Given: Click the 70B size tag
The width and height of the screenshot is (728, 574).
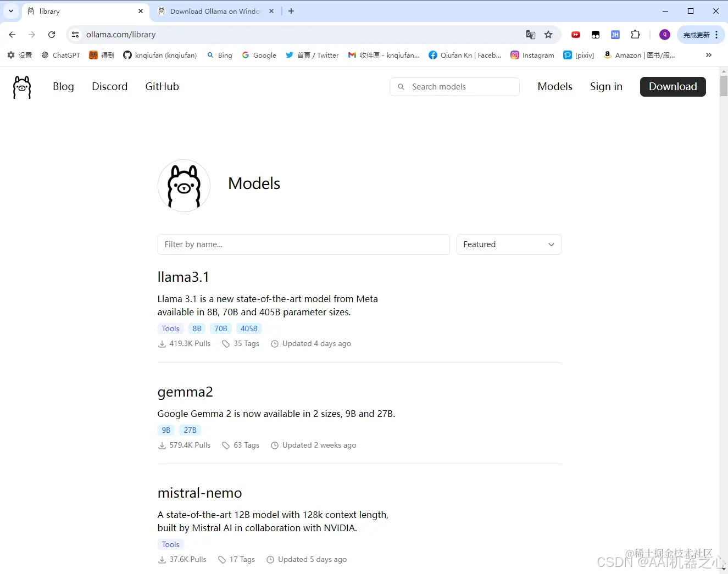Looking at the screenshot, I should point(221,328).
